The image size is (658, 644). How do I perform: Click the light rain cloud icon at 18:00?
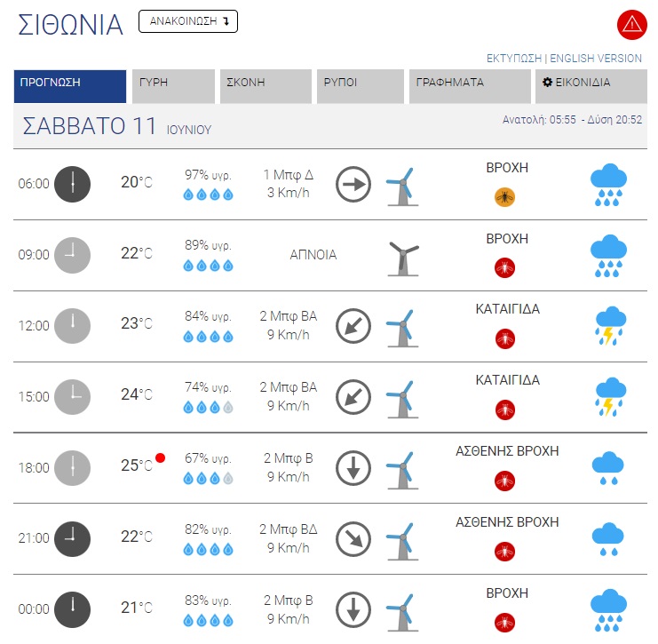[608, 467]
